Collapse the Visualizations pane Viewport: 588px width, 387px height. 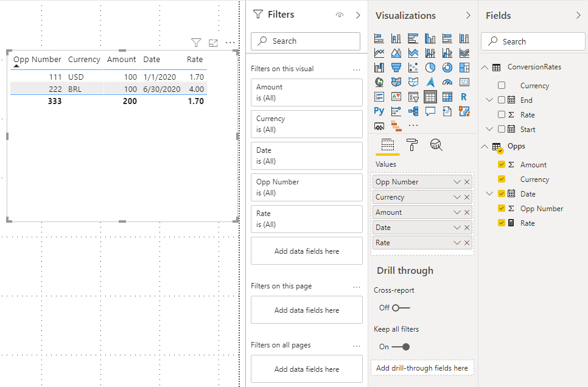pos(468,15)
